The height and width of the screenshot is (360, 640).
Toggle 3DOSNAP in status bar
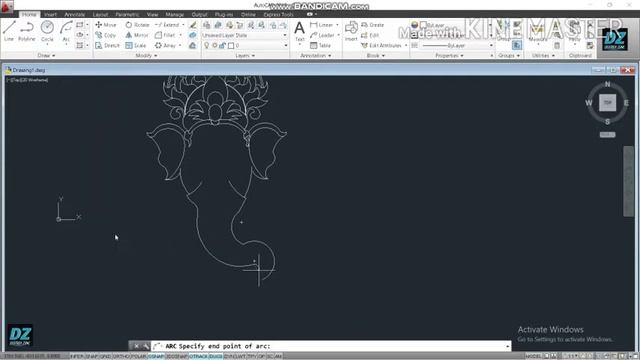176,356
